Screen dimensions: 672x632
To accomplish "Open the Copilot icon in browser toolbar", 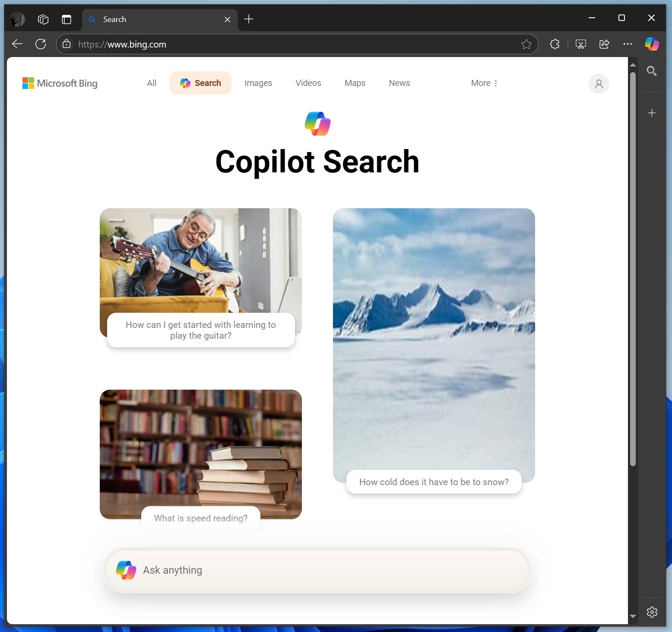I will (x=652, y=44).
